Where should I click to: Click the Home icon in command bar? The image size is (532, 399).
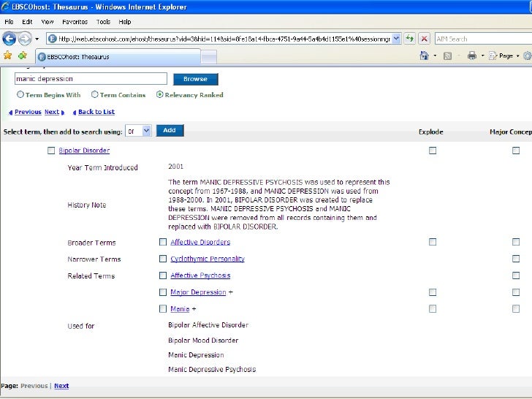click(x=424, y=56)
